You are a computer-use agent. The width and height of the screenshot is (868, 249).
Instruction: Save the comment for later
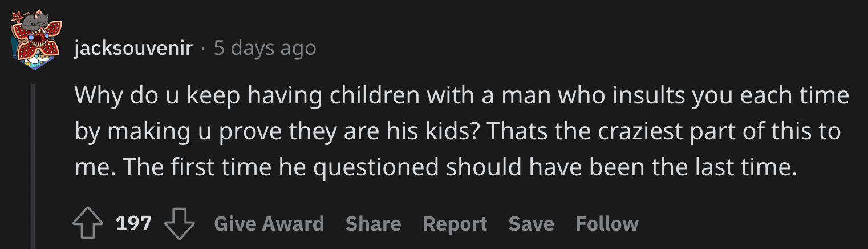click(531, 224)
